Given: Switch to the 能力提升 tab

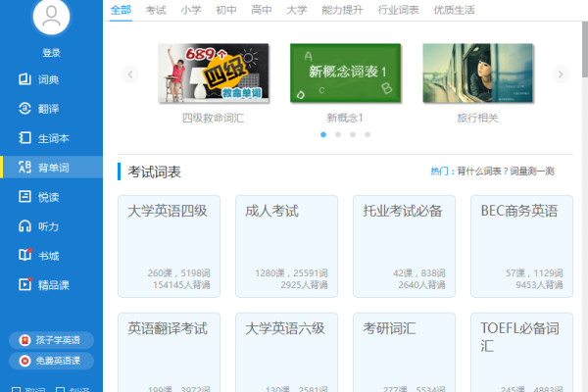Looking at the screenshot, I should tap(342, 10).
